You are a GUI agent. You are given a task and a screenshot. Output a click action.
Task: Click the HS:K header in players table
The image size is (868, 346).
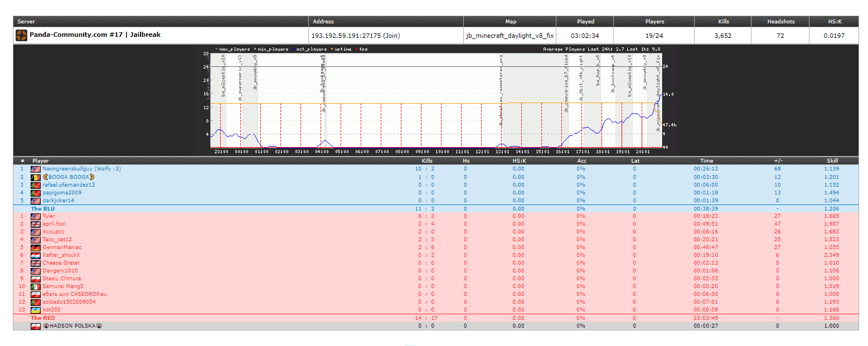[518, 160]
